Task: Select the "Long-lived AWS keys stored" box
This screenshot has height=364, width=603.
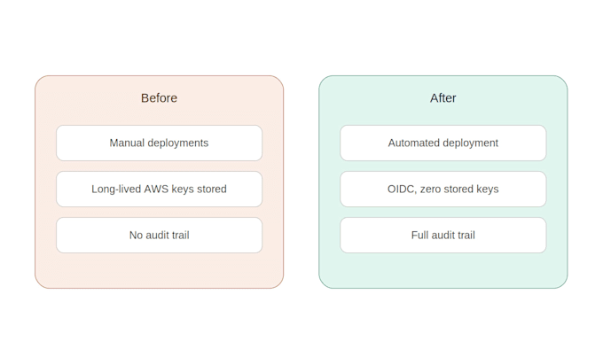Action: 160,189
